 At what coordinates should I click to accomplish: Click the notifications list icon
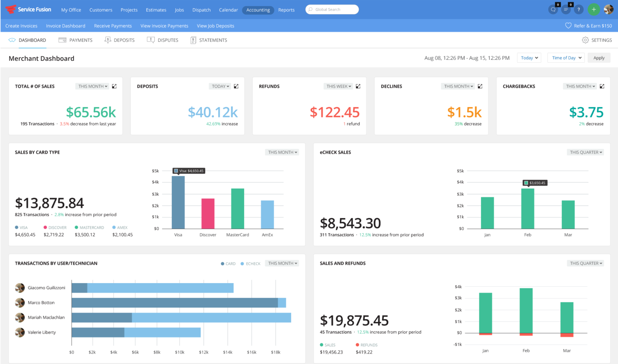[x=566, y=10]
